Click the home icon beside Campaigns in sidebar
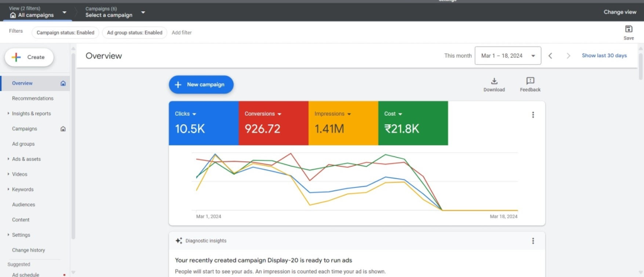The image size is (644, 277). coord(63,129)
